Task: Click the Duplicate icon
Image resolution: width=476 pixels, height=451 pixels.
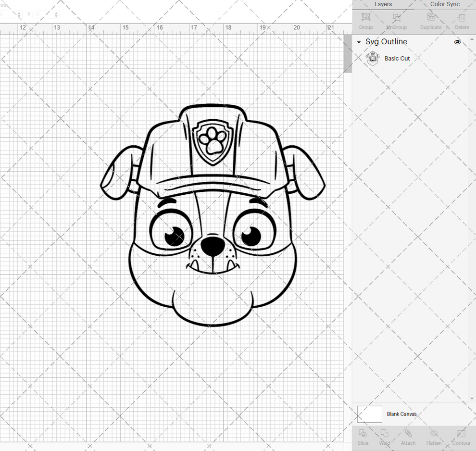Action: (x=430, y=20)
